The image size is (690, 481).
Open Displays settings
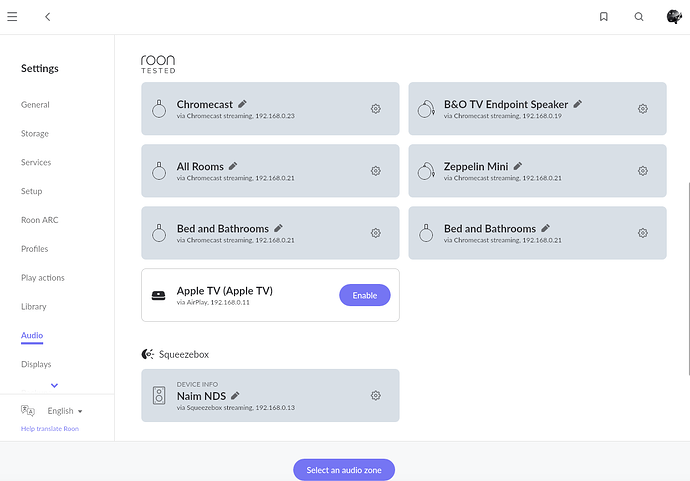[36, 364]
